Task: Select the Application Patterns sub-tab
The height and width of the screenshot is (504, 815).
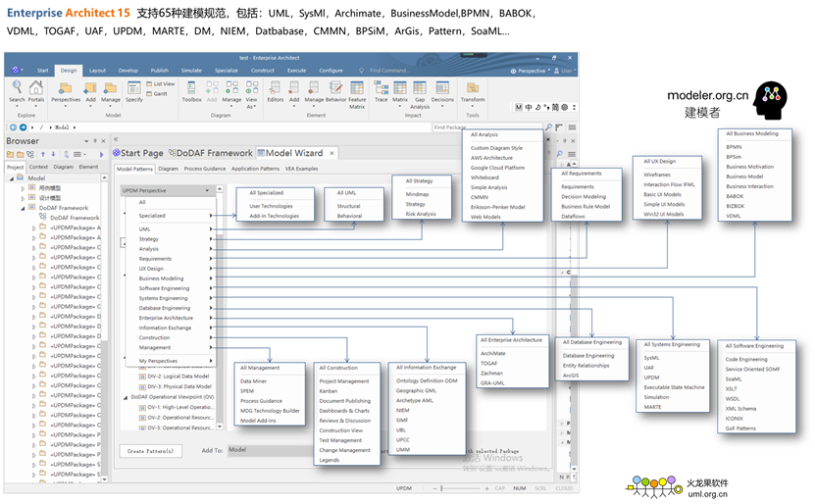Action: pos(255,169)
